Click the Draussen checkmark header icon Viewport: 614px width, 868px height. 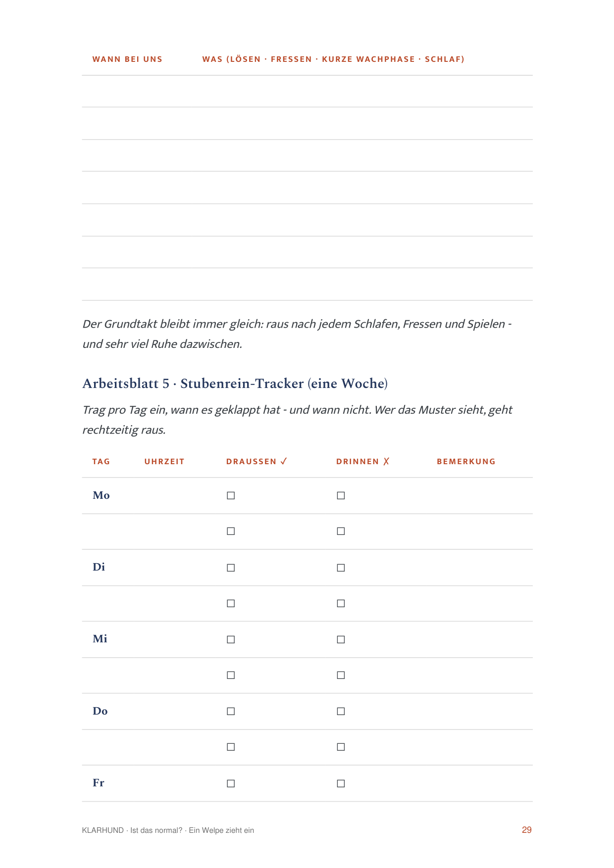[x=284, y=461]
